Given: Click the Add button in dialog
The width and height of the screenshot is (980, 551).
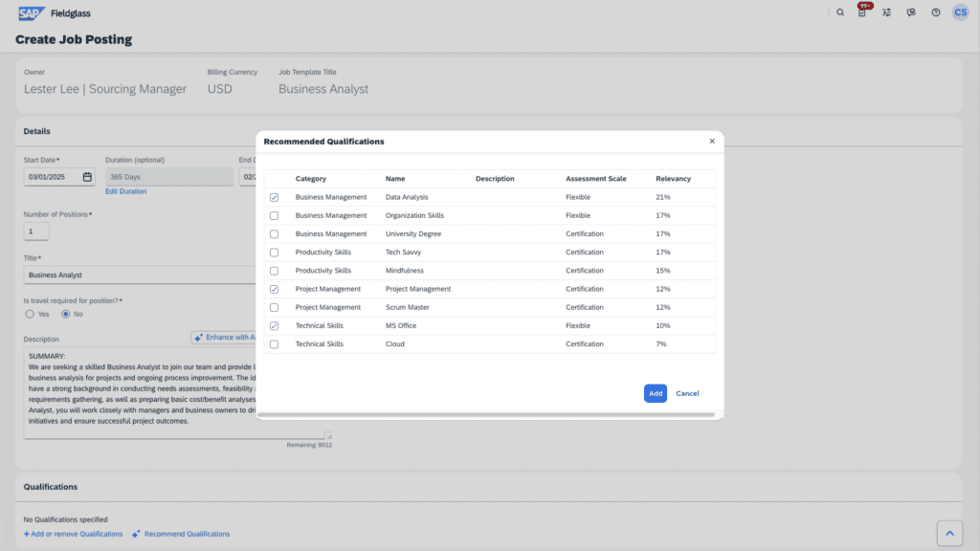Looking at the screenshot, I should click(655, 393).
